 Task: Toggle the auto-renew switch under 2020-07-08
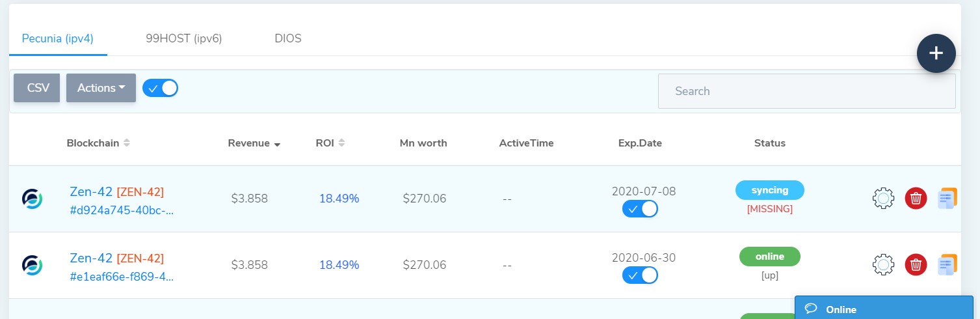coord(640,209)
